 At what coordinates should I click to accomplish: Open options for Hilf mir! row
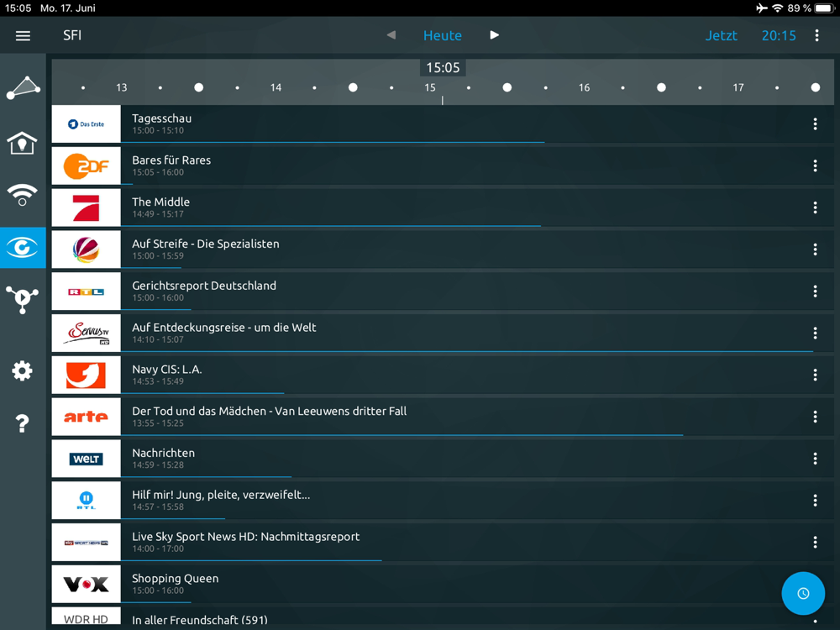coord(815,500)
